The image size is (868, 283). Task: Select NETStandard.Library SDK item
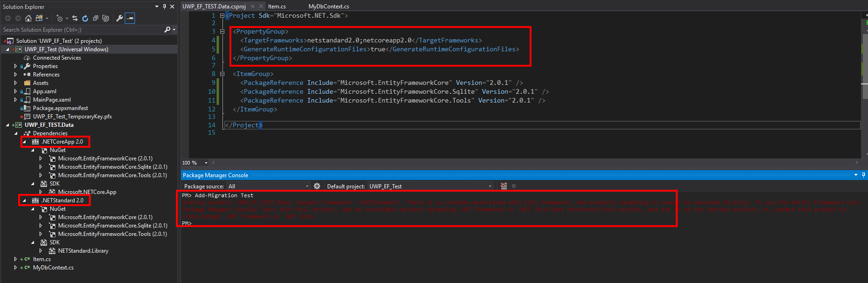[x=83, y=251]
